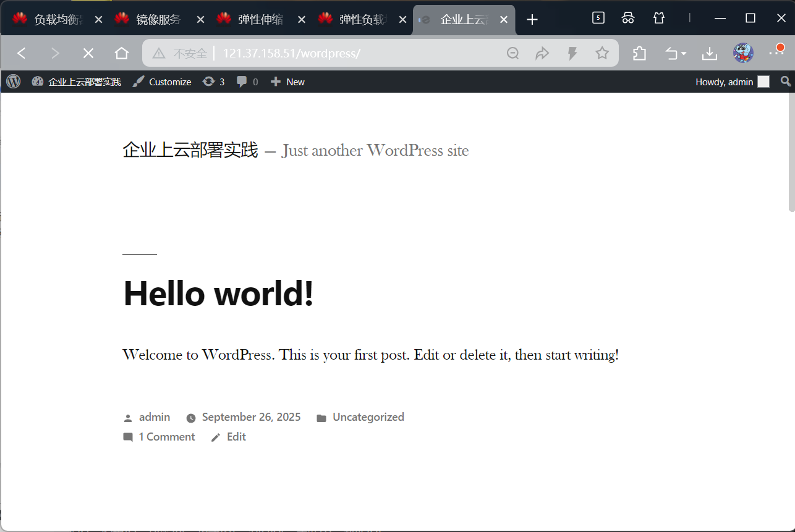Open the September 26, 2025 date link
The image size is (795, 532).
pyautogui.click(x=252, y=417)
